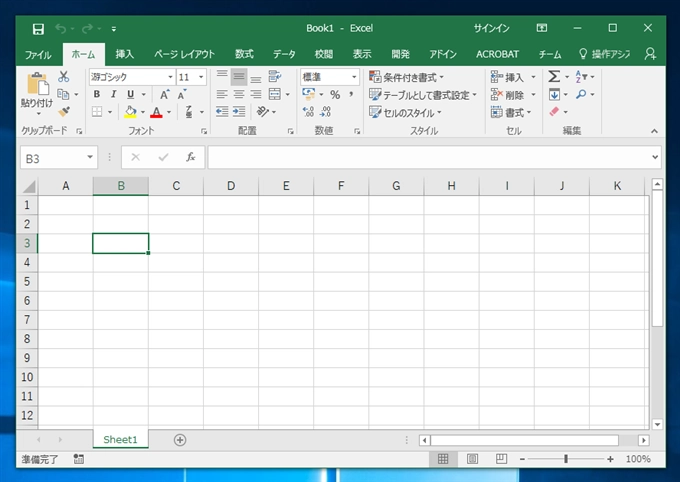This screenshot has width=680, height=482.
Task: Toggle Italic formatting
Action: tap(114, 94)
